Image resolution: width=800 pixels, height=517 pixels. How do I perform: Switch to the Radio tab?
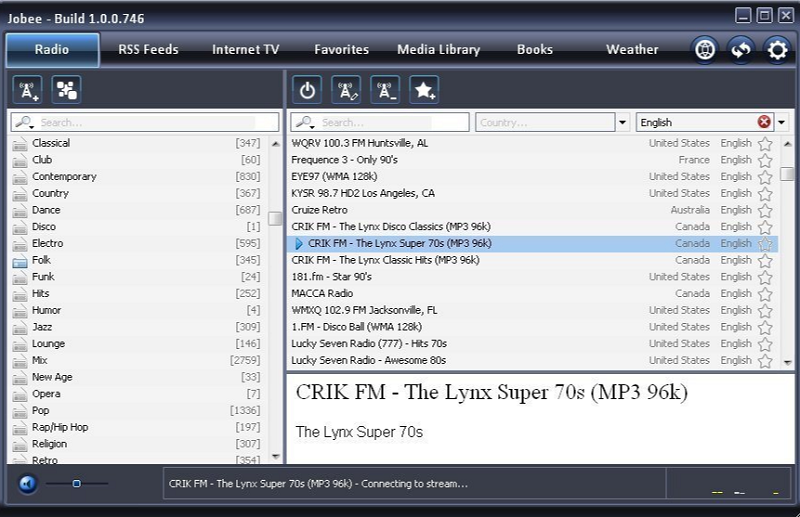(52, 50)
